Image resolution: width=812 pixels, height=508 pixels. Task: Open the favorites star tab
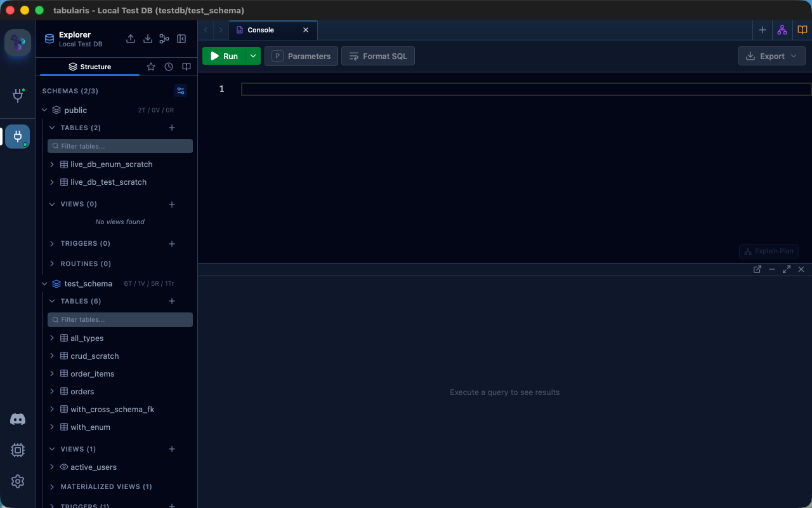pos(151,67)
